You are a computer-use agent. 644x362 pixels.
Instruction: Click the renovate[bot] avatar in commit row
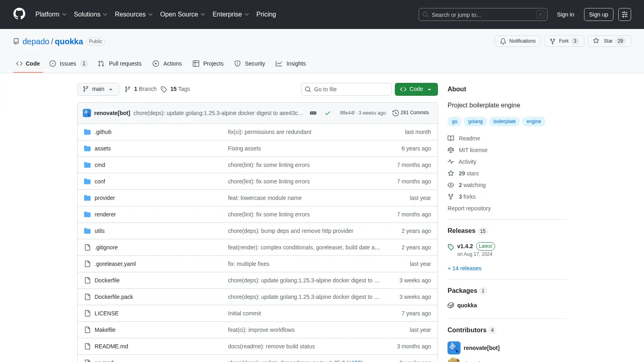tap(87, 113)
